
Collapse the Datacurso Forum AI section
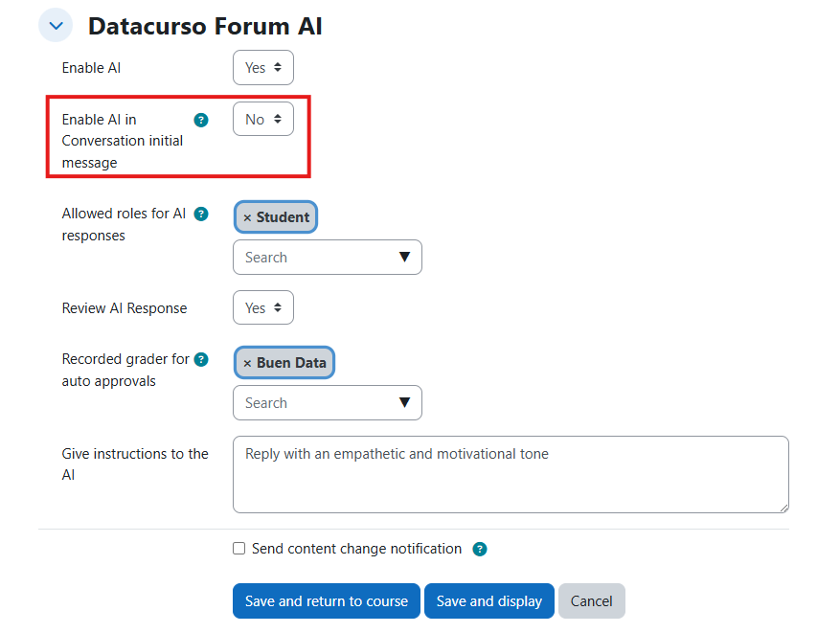55,25
